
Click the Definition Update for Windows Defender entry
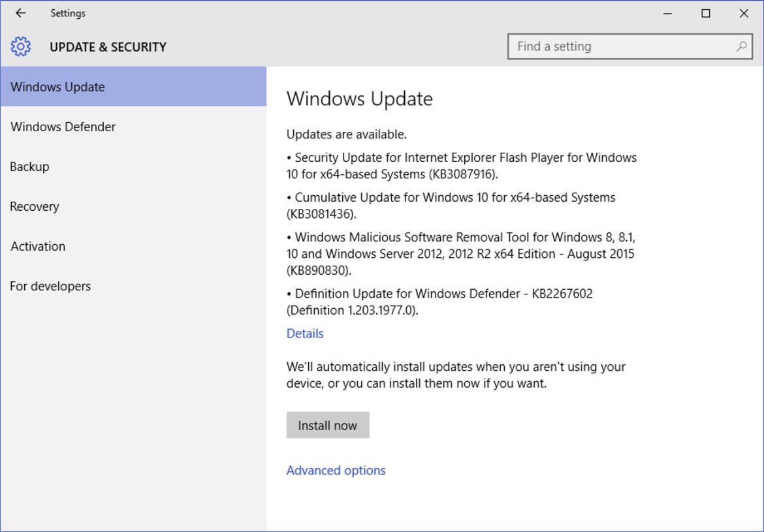(439, 302)
